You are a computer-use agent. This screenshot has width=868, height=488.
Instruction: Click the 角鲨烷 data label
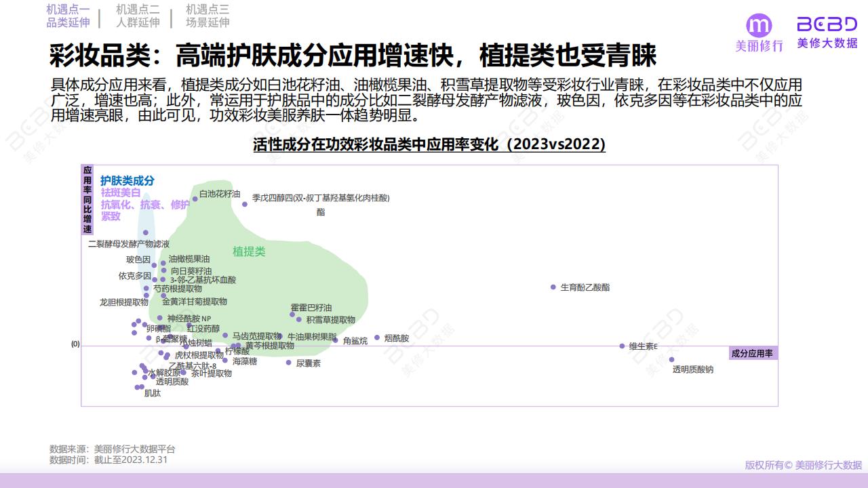tap(355, 341)
